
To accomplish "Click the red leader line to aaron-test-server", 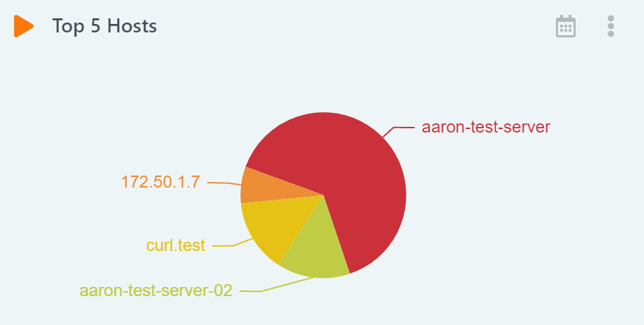I will coord(398,131).
